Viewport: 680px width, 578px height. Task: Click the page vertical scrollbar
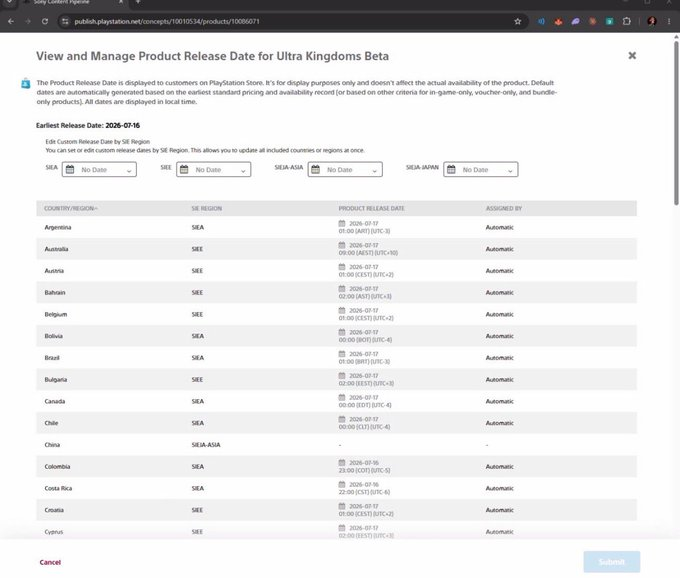tap(676, 121)
